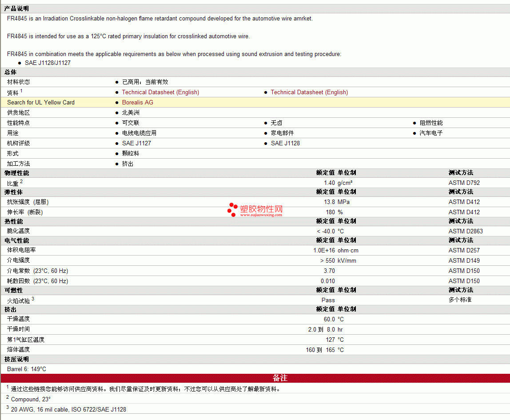Select the 物理性能 section heading
The width and height of the screenshot is (510, 420).
[x=16, y=173]
